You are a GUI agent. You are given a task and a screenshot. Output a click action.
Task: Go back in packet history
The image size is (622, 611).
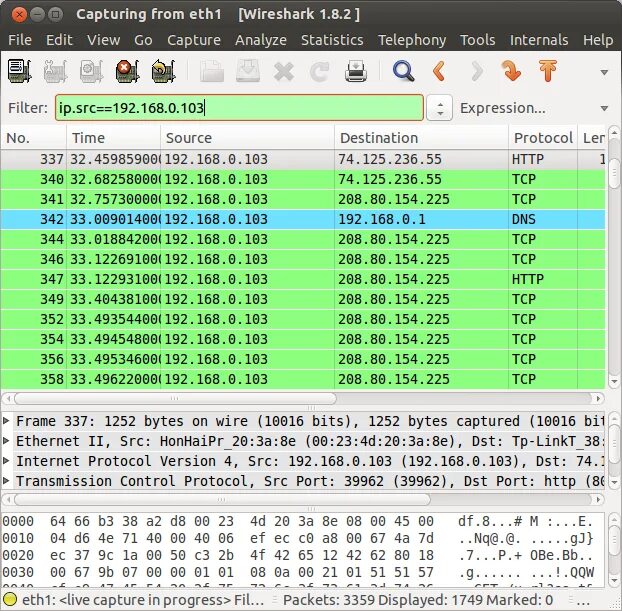[439, 71]
